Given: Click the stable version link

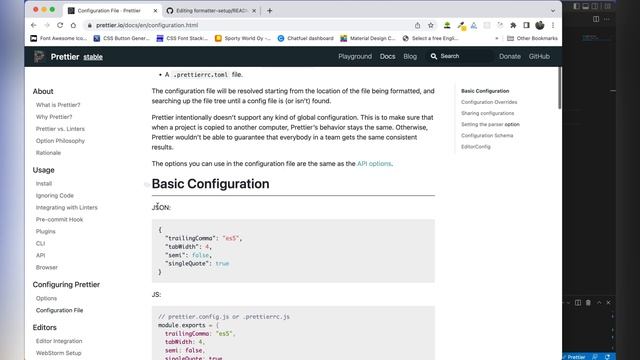Looking at the screenshot, I should [93, 57].
